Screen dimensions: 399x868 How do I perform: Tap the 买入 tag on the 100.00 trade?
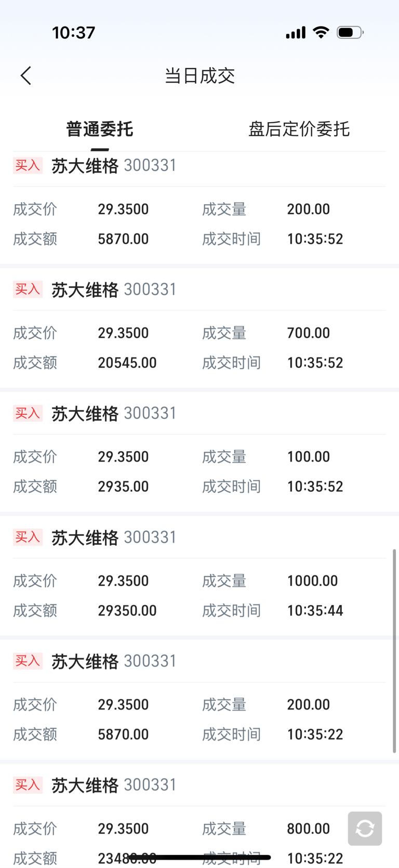coord(28,413)
